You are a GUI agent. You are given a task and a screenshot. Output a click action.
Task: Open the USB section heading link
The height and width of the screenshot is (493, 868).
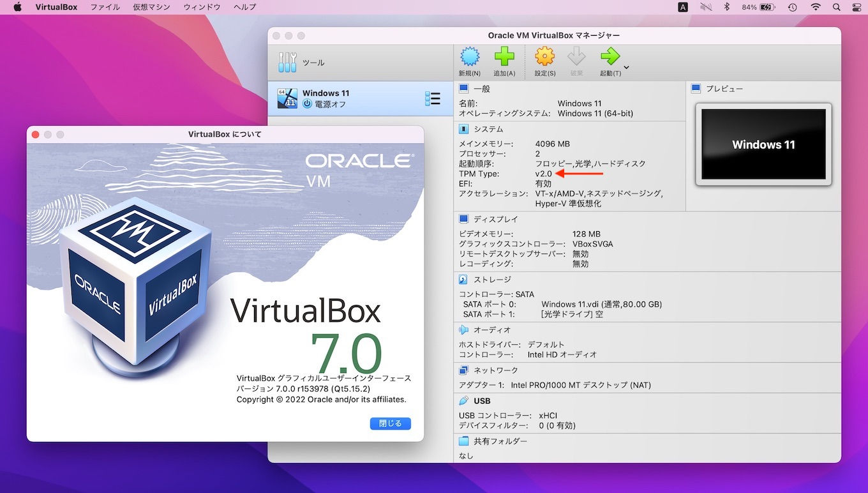[x=482, y=400]
